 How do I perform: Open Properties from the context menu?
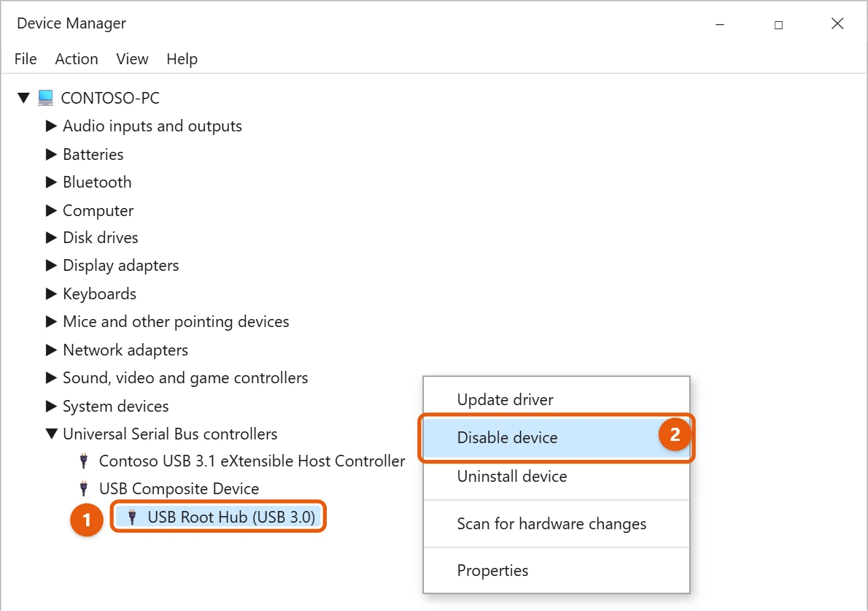(557, 571)
